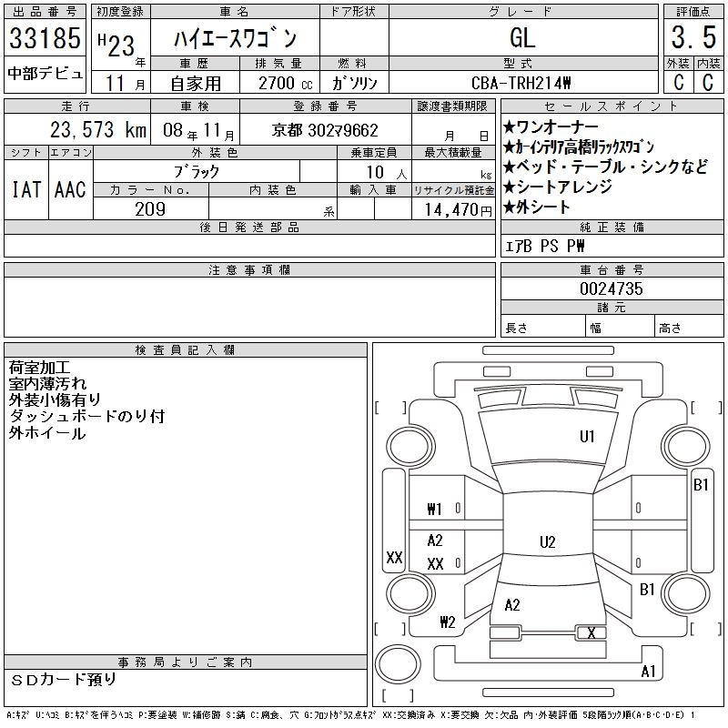Select the inspector note 外ホイール

(47, 433)
